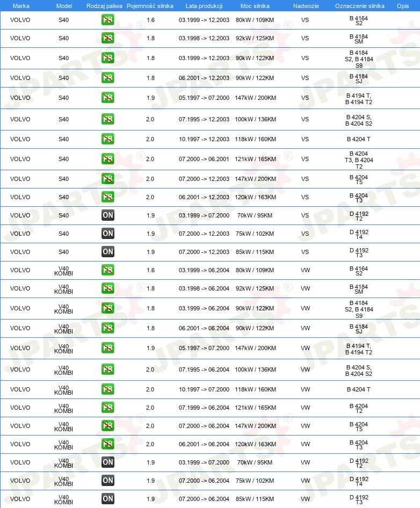Select production dates 07.1995 -> 12.2003
This screenshot has height=508, width=420.
pyautogui.click(x=204, y=119)
